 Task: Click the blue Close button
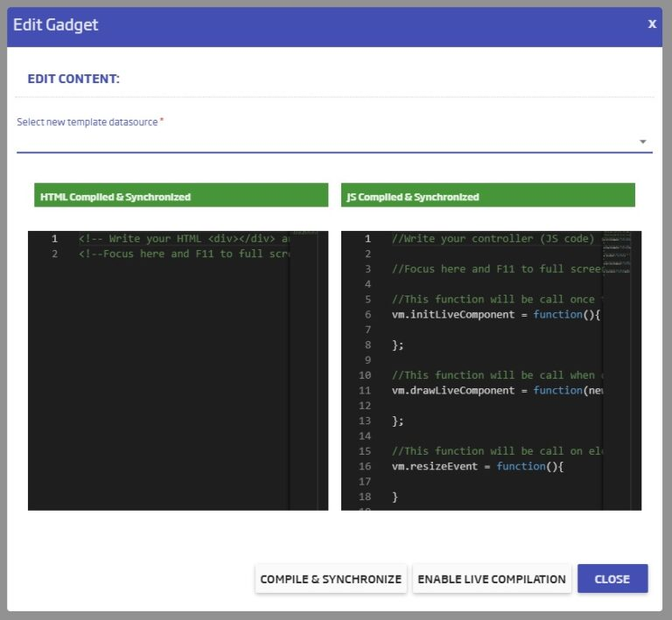point(612,579)
